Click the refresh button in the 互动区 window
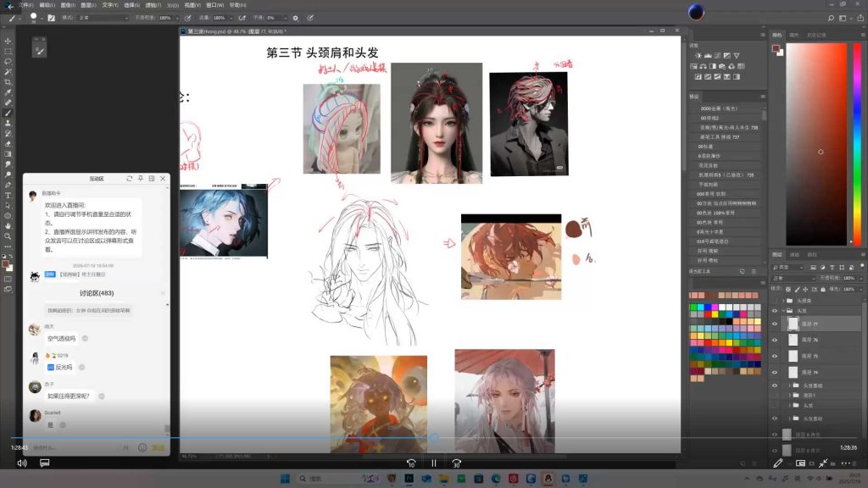 click(x=129, y=179)
